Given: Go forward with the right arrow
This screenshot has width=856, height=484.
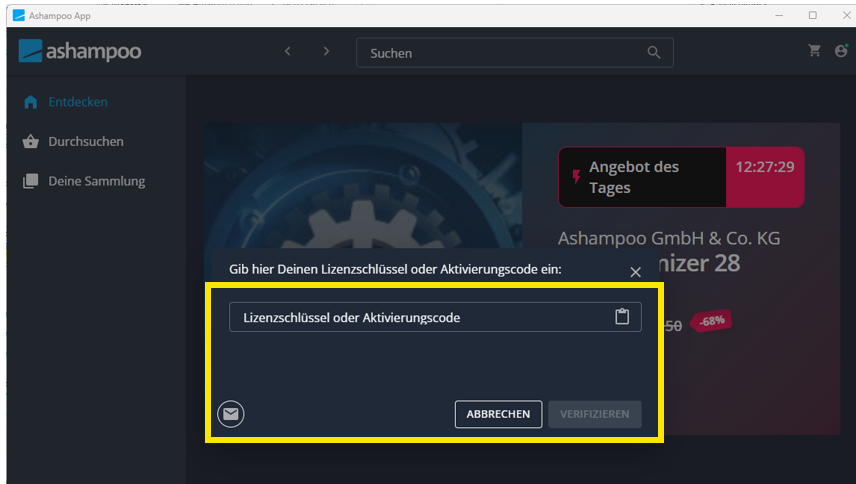Looking at the screenshot, I should (x=326, y=51).
